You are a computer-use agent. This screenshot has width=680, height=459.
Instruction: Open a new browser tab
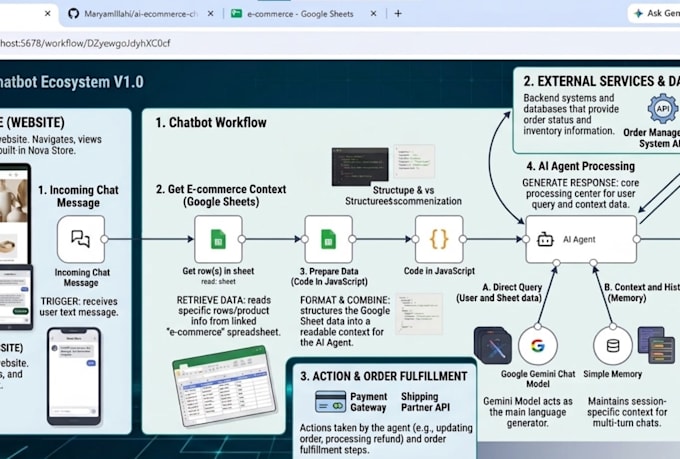[x=398, y=14]
